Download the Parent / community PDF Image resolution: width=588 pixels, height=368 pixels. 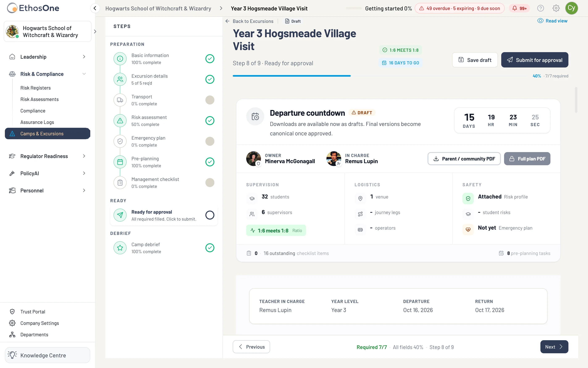(x=464, y=159)
